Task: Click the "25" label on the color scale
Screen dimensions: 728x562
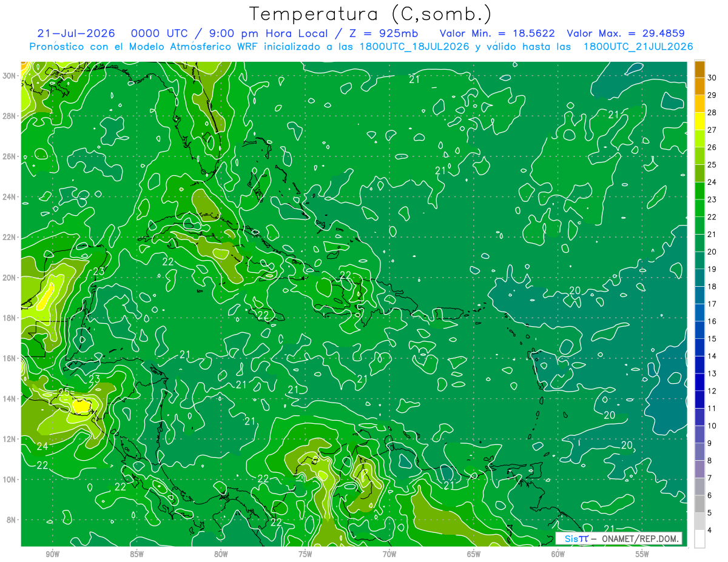Action: click(x=712, y=165)
